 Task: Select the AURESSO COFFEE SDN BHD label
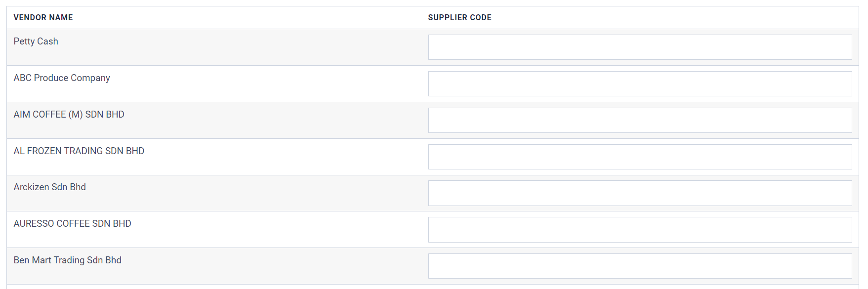[72, 223]
